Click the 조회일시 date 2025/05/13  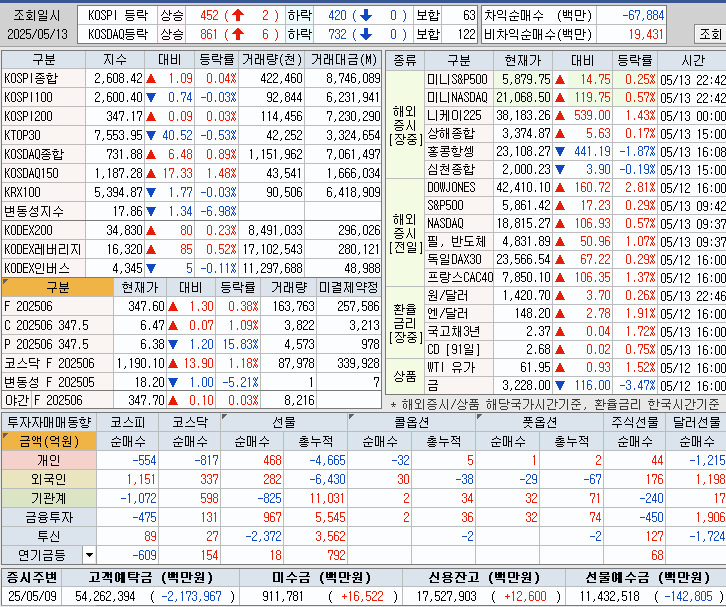click(x=38, y=34)
